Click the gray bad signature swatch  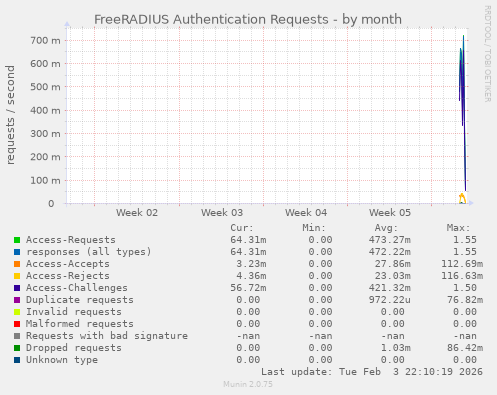[x=17, y=336]
